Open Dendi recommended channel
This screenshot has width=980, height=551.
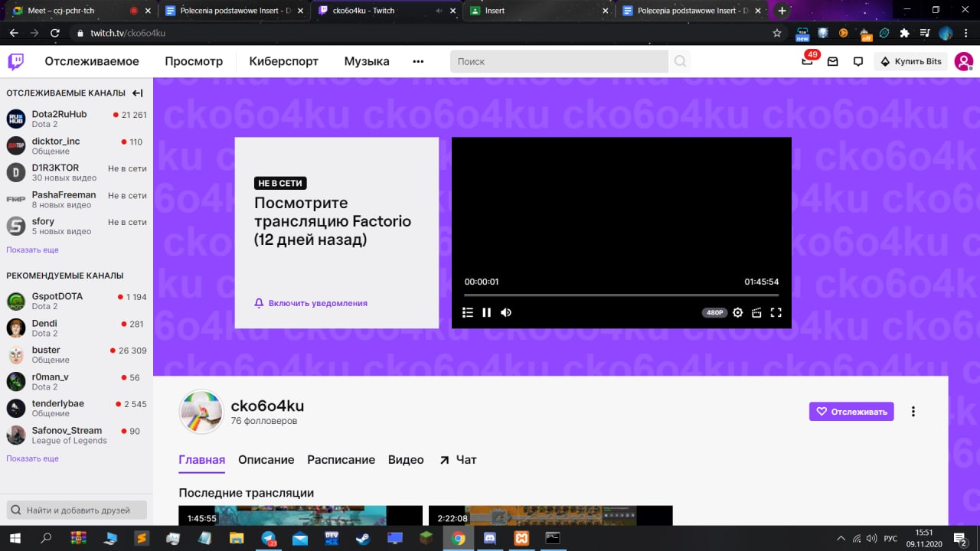[77, 328]
